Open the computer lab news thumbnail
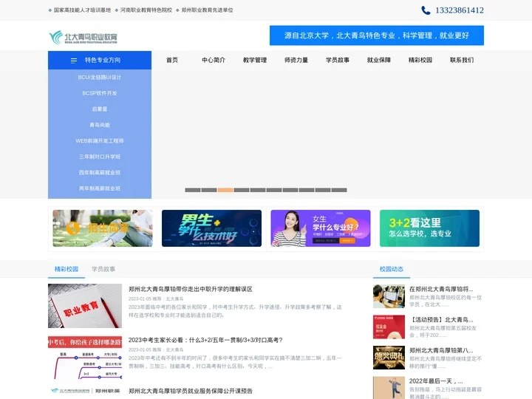 (x=389, y=296)
